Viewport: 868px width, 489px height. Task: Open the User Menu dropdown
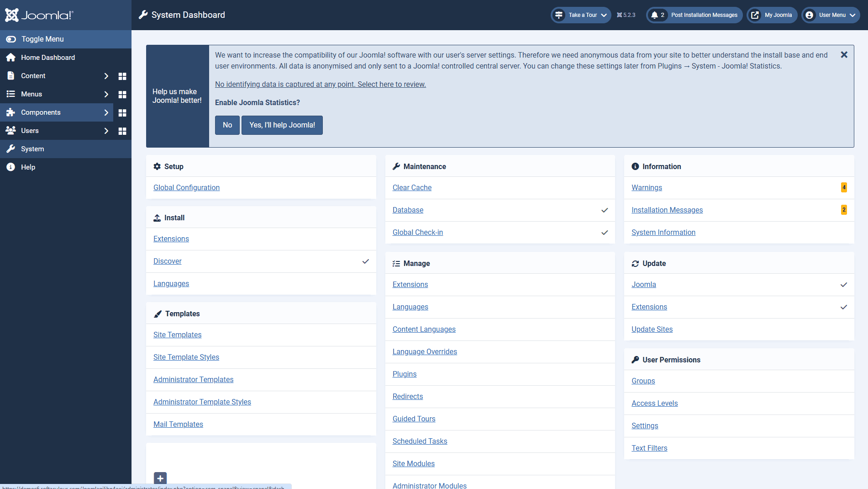pos(831,15)
